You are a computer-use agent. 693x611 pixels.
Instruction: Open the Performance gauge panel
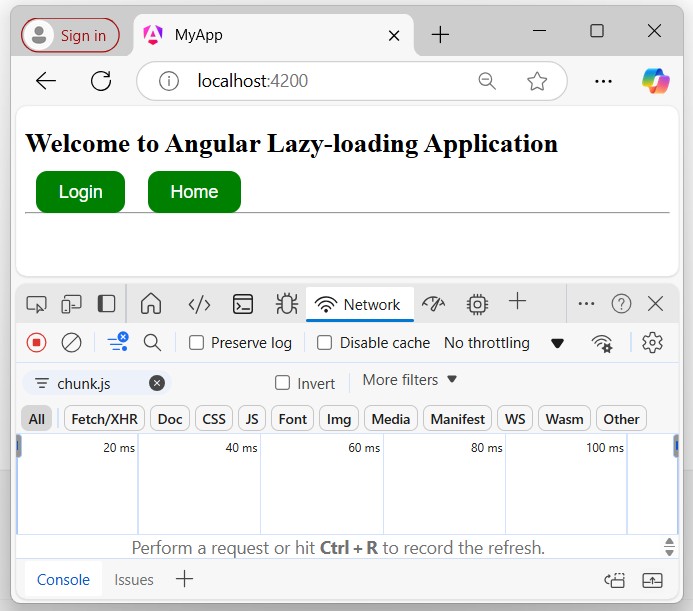coord(433,304)
